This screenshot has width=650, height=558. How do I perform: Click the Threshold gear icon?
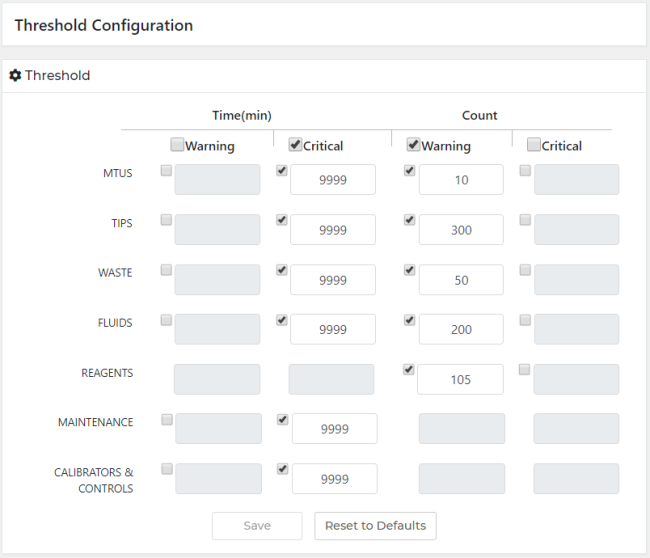[15, 76]
